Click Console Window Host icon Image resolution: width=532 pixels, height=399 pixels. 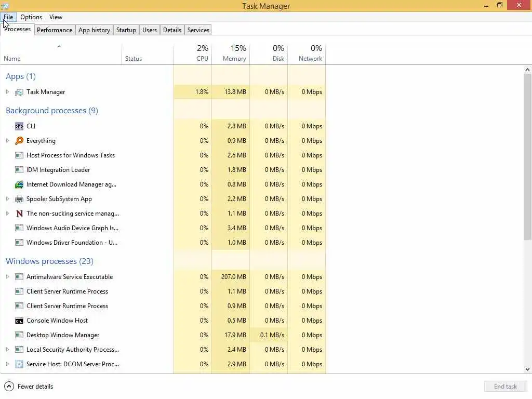(19, 321)
